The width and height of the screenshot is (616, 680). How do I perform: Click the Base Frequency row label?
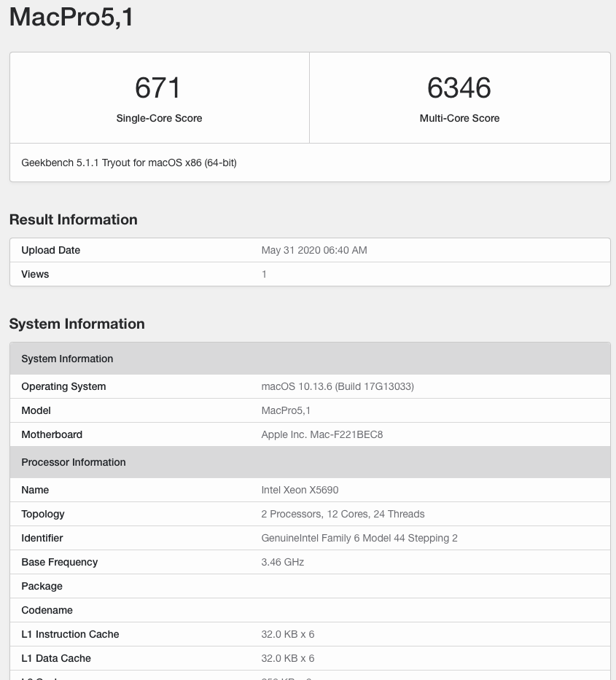pos(60,562)
